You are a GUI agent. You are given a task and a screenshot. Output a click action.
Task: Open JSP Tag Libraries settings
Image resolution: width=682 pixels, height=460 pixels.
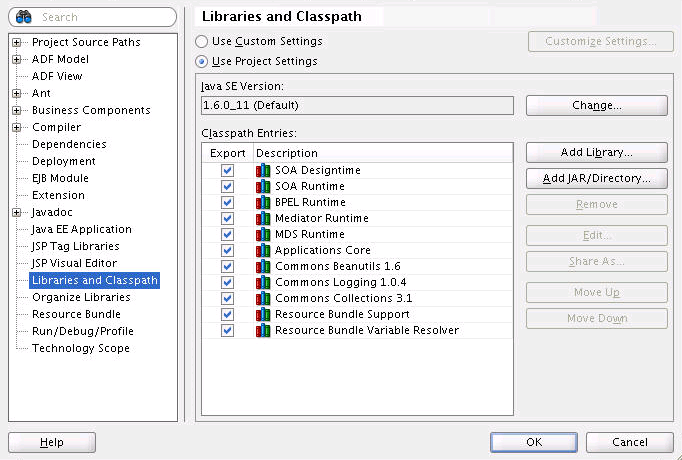click(x=75, y=246)
